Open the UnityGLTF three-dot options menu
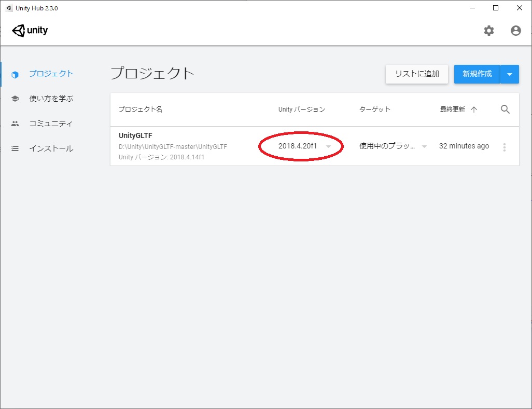The width and height of the screenshot is (532, 409). click(x=505, y=147)
